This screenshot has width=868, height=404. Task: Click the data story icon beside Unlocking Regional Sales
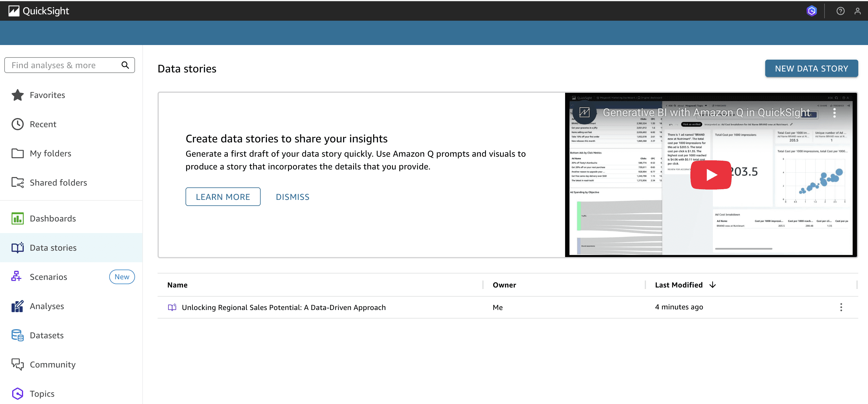(172, 307)
